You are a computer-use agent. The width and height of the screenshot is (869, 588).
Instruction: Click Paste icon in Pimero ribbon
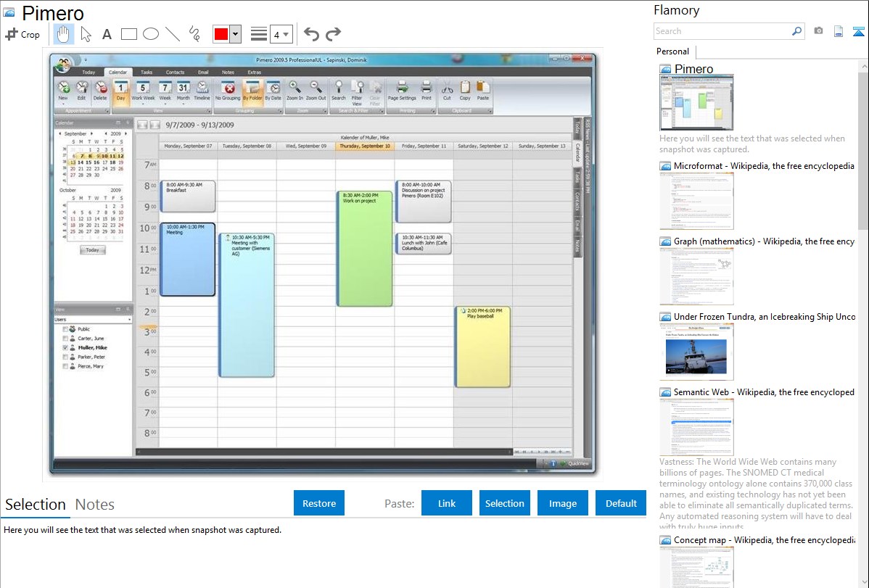tap(482, 91)
